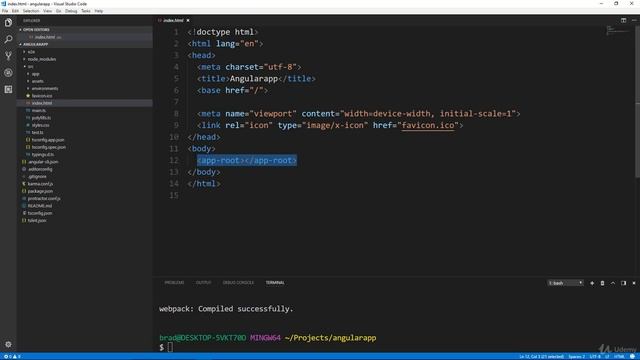Open protractor.conf.js in the explorer
The width and height of the screenshot is (640, 360).
coord(44,199)
